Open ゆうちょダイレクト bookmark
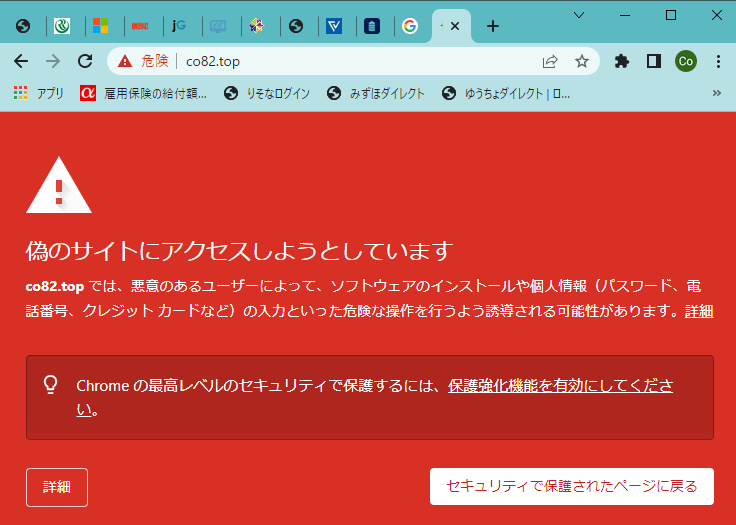This screenshot has height=525, width=736. tap(506, 93)
